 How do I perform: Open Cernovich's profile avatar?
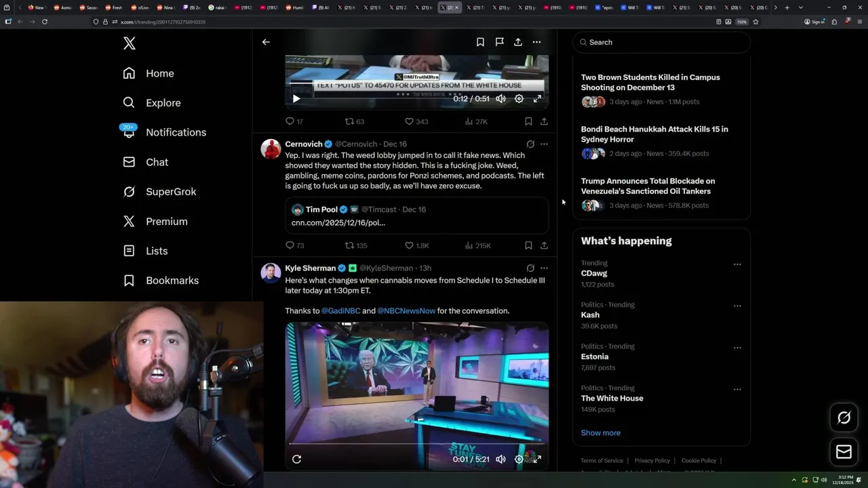point(271,148)
